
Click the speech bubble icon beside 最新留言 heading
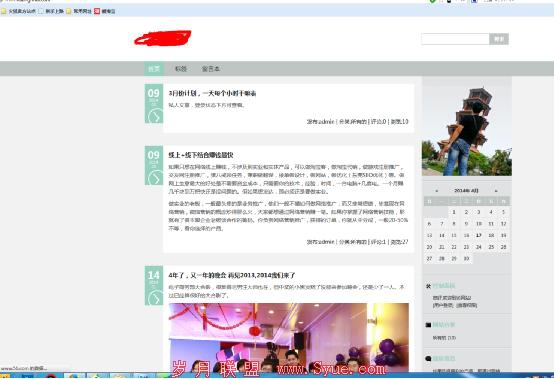pyautogui.click(x=428, y=359)
